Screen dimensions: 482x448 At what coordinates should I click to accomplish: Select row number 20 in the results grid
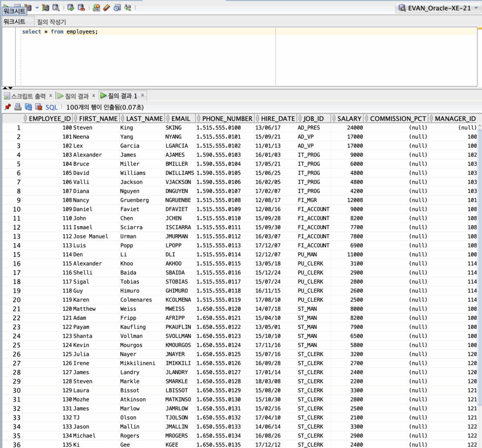coord(12,300)
